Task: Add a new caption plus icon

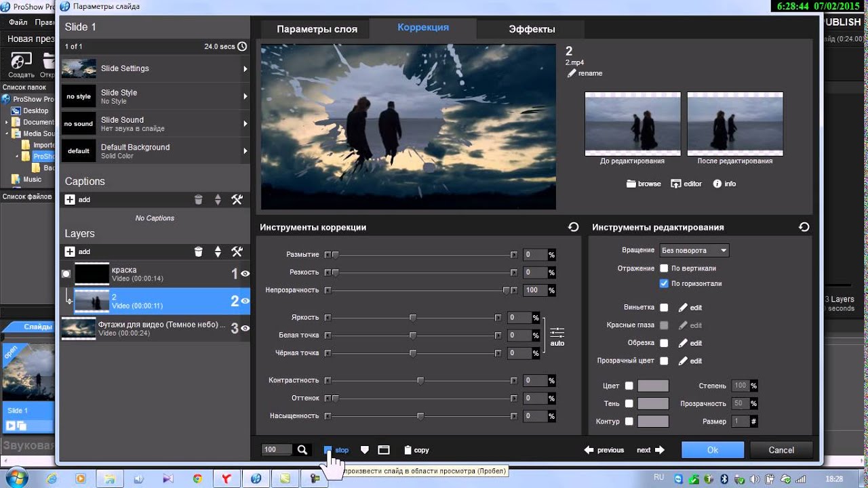Action: [x=70, y=200]
